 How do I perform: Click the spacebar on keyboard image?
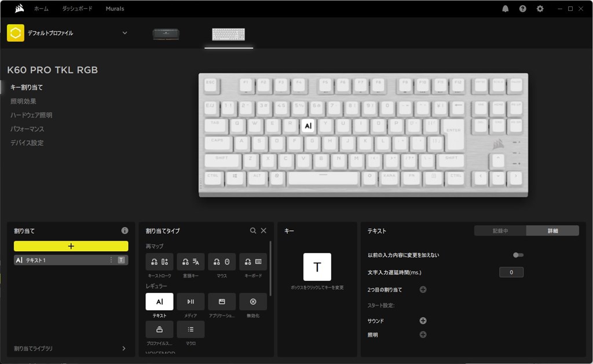[323, 178]
